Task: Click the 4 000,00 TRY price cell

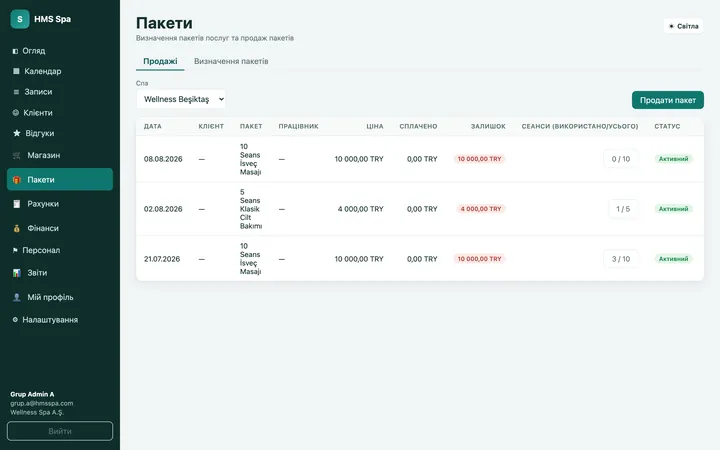Action: click(x=360, y=209)
